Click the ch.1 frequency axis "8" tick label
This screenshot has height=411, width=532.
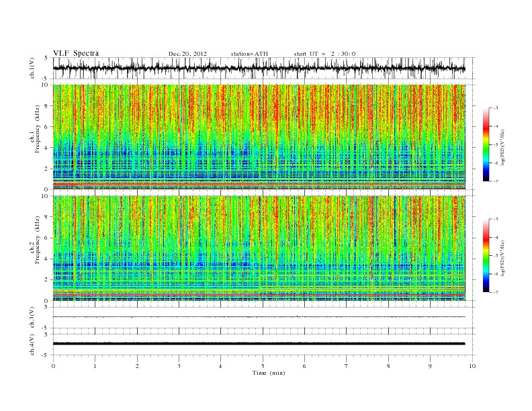click(47, 106)
